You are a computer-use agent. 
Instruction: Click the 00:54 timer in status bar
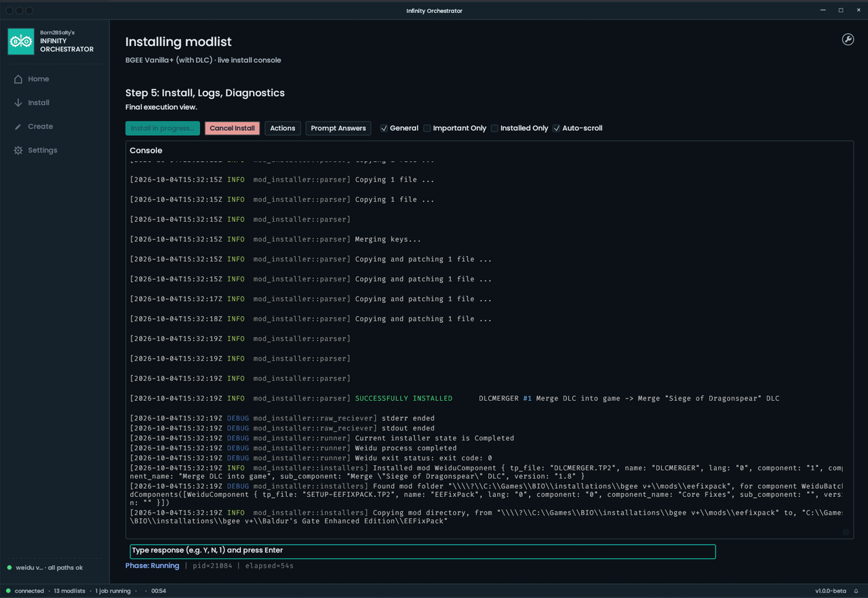point(159,591)
